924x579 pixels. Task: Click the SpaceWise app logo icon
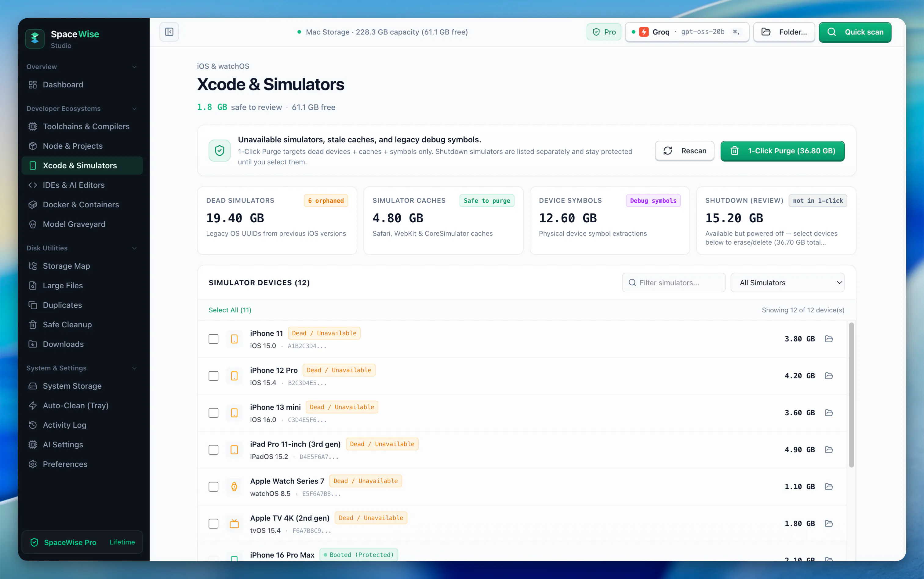pyautogui.click(x=35, y=39)
